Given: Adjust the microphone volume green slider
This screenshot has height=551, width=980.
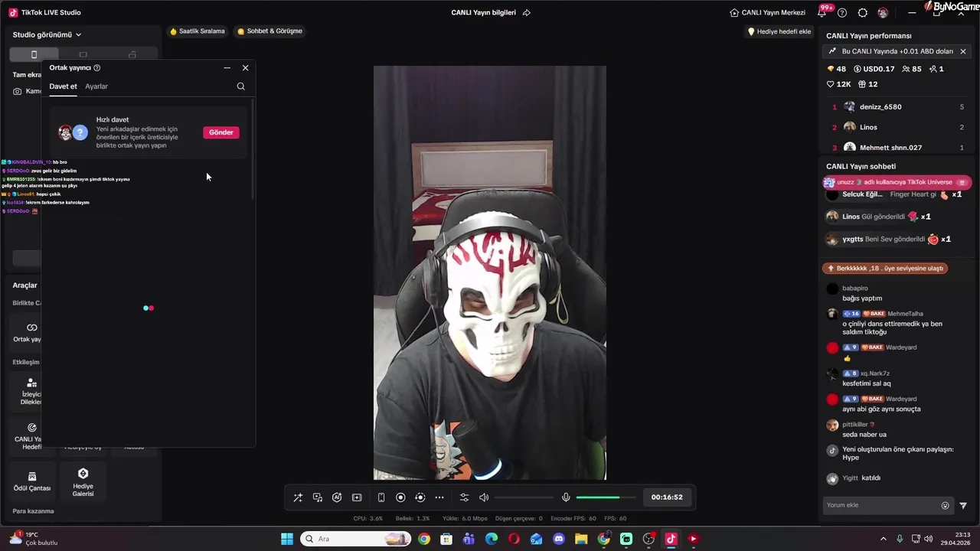Looking at the screenshot, I should pyautogui.click(x=605, y=497).
